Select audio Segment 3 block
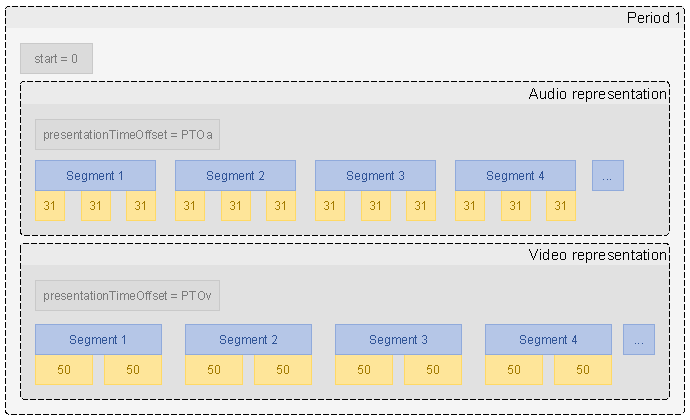 375,176
